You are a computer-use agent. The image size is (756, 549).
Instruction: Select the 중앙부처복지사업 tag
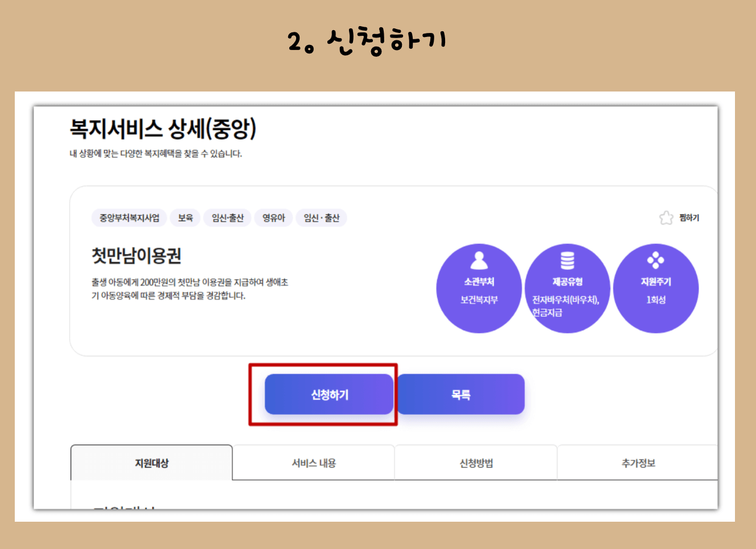pyautogui.click(x=129, y=218)
